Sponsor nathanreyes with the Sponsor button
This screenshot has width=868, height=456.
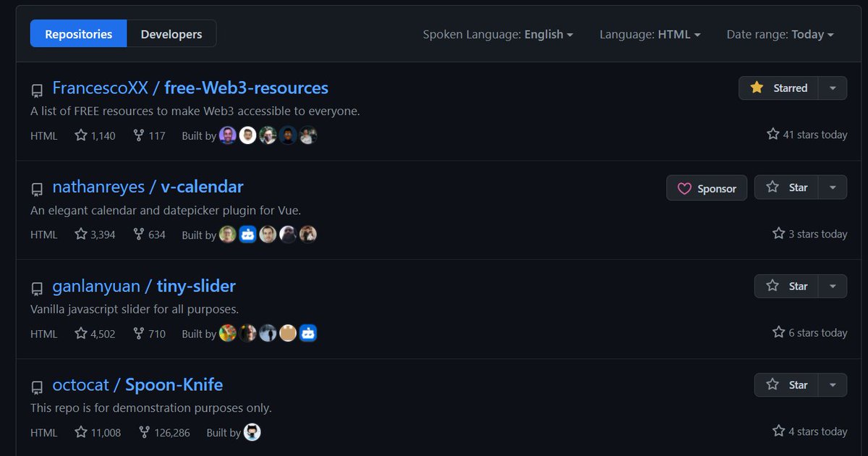click(707, 188)
